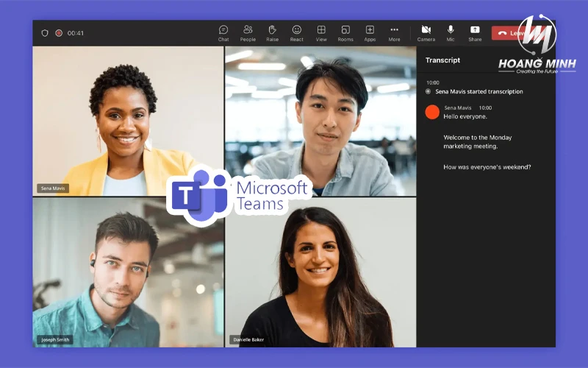
Task: Click the Transcript panel heading
Action: click(442, 60)
